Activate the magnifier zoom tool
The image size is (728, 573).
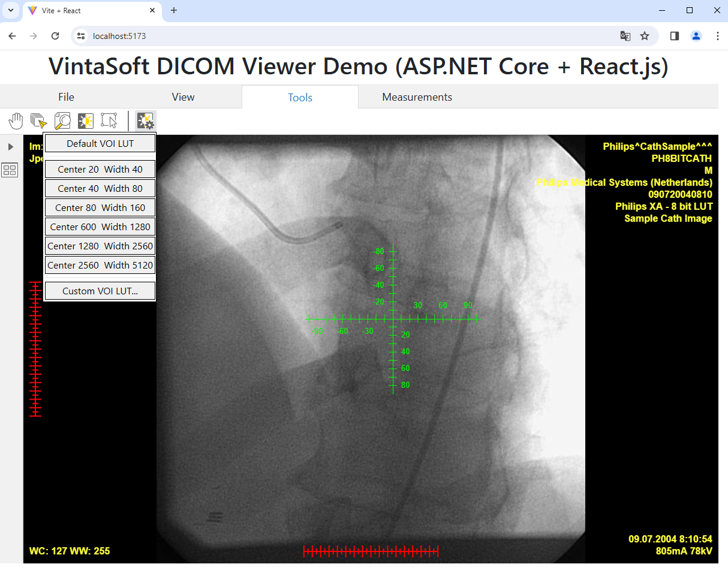pyautogui.click(x=62, y=121)
